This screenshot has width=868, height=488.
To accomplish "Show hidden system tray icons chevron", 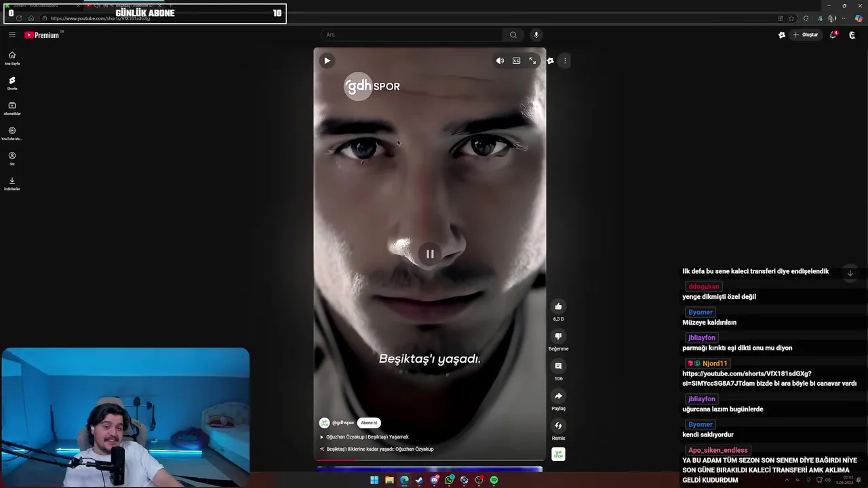I will click(787, 480).
